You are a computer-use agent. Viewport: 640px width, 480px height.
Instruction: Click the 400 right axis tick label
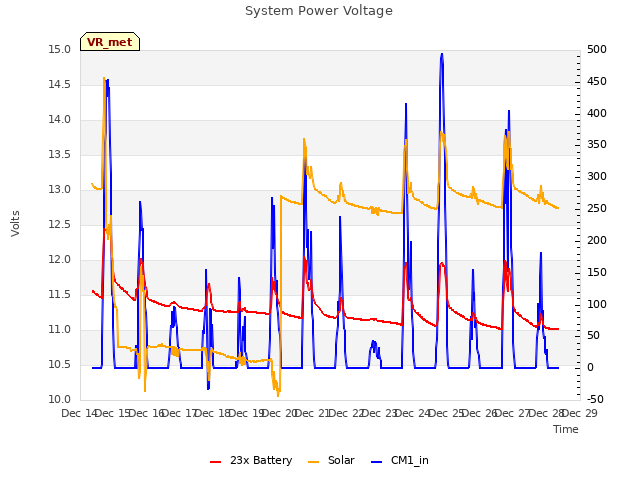pyautogui.click(x=597, y=113)
